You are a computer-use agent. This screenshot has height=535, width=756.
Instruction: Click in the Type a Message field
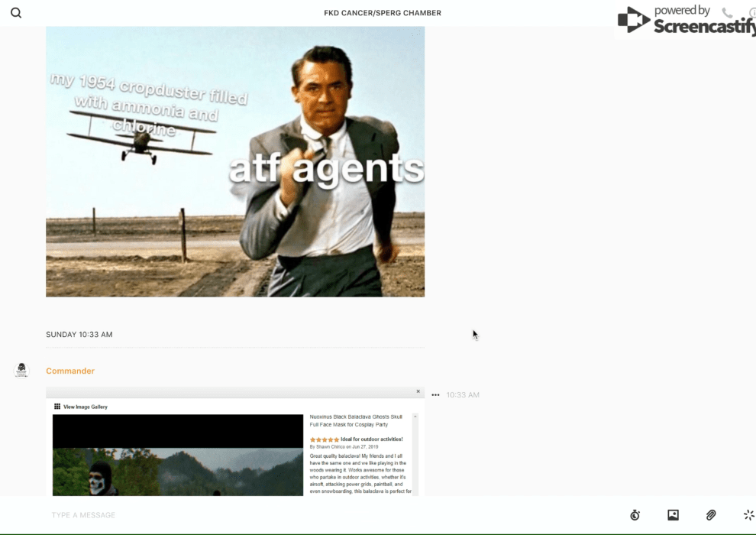click(x=305, y=515)
